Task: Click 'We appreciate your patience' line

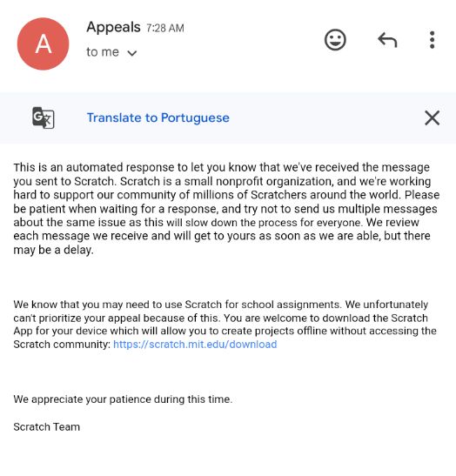Action: 123,399
